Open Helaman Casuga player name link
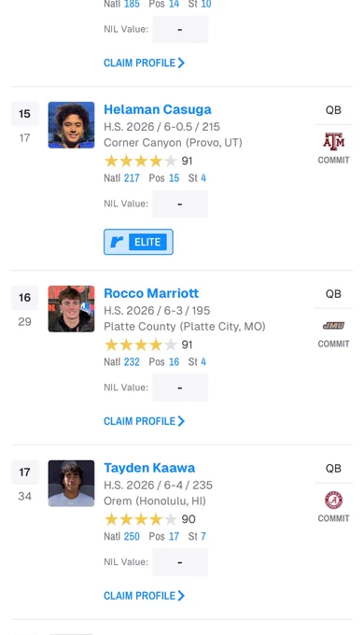364x635 pixels. tap(158, 109)
